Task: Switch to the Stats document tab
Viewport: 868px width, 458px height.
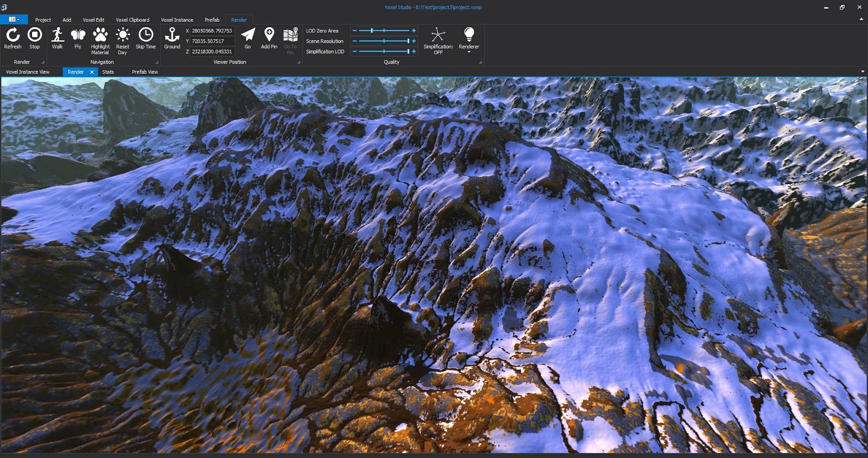Action: click(108, 72)
